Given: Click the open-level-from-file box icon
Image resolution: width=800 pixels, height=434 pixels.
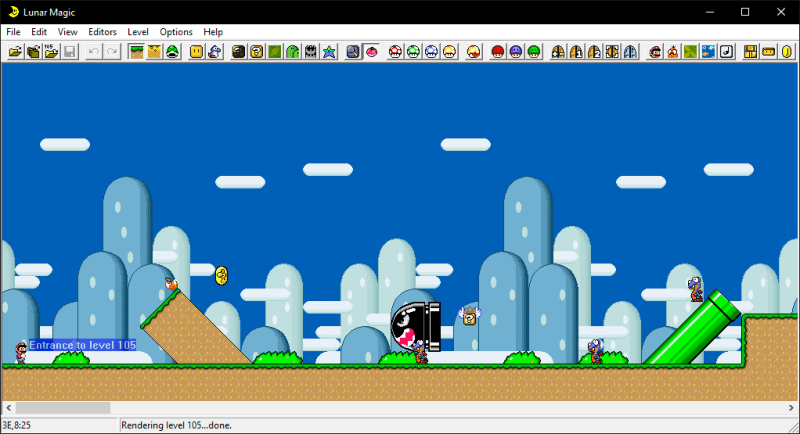Looking at the screenshot, I should [x=34, y=52].
